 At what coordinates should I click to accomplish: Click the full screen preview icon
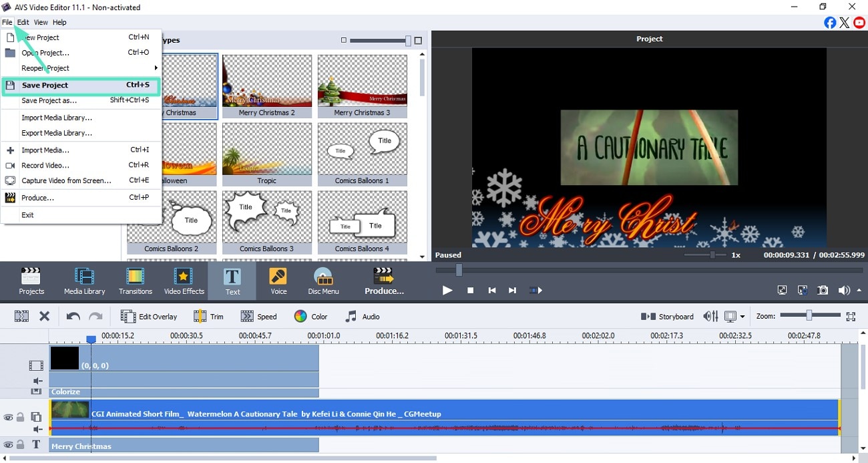(782, 291)
